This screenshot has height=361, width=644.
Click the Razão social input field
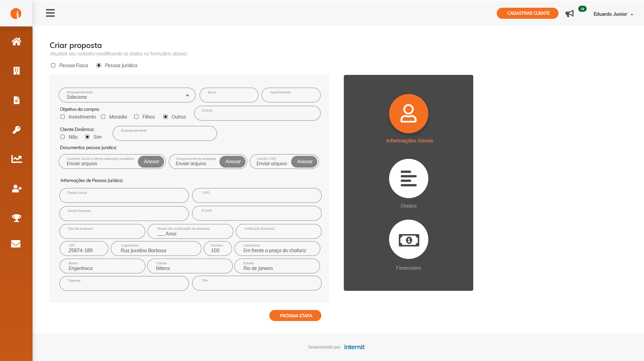124,195
